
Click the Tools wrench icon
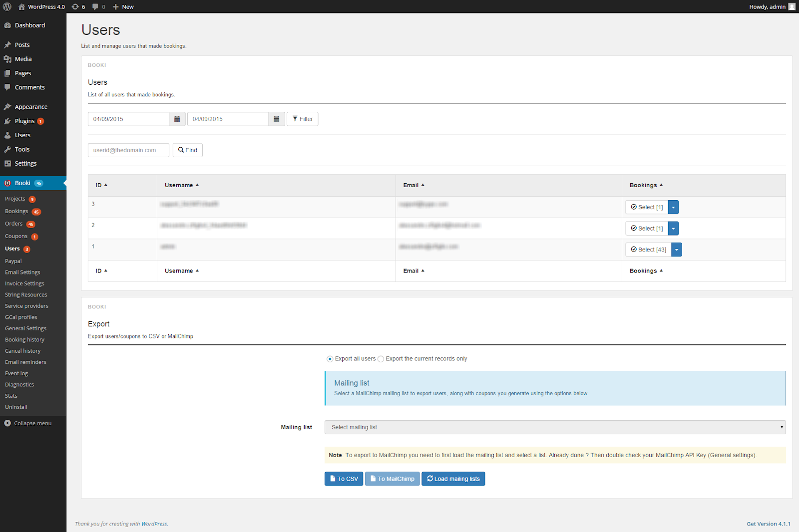coord(7,149)
